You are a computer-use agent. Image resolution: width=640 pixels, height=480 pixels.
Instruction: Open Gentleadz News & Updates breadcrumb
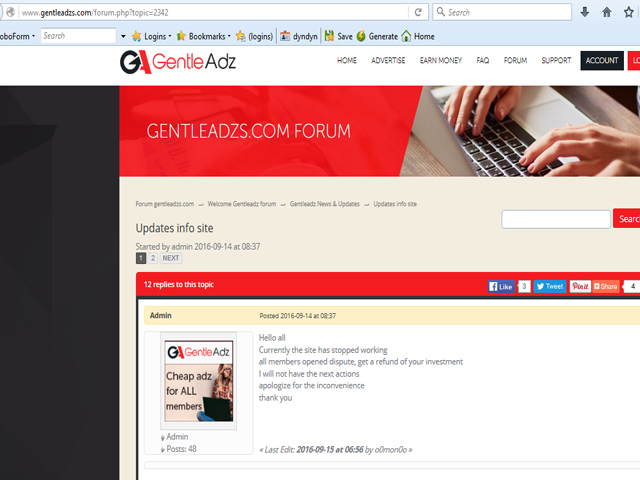[325, 204]
